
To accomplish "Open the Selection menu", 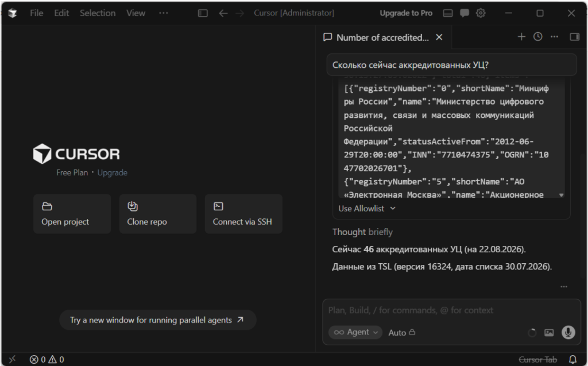I will tap(98, 13).
